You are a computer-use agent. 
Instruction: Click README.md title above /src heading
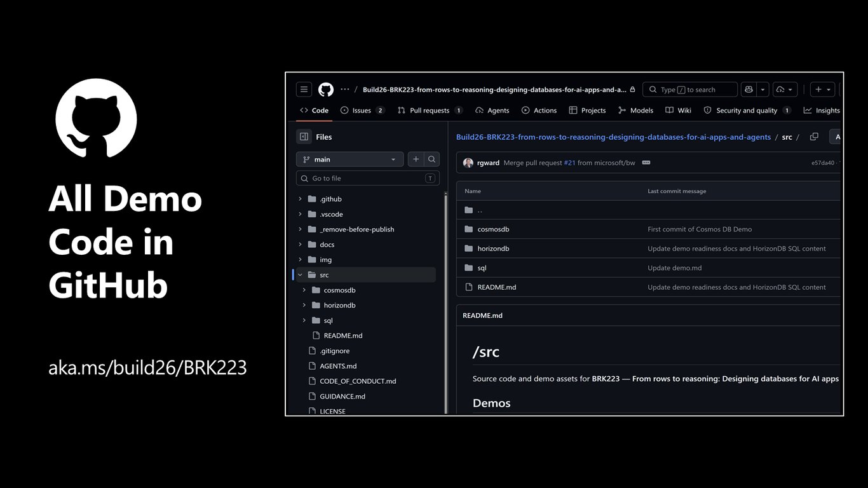click(482, 315)
